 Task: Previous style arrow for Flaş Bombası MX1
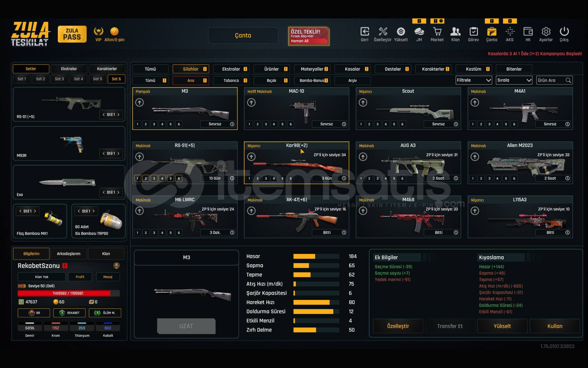(20, 211)
